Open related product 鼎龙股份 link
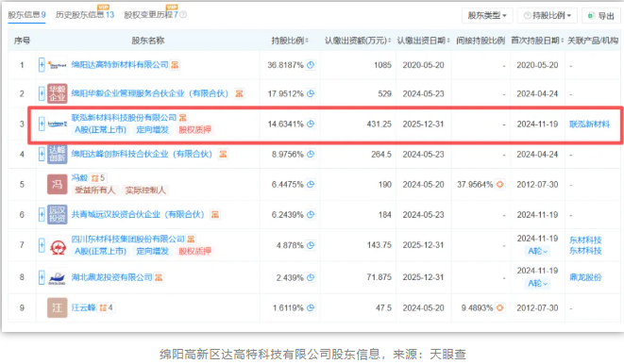This screenshot has width=624, height=364. [585, 277]
